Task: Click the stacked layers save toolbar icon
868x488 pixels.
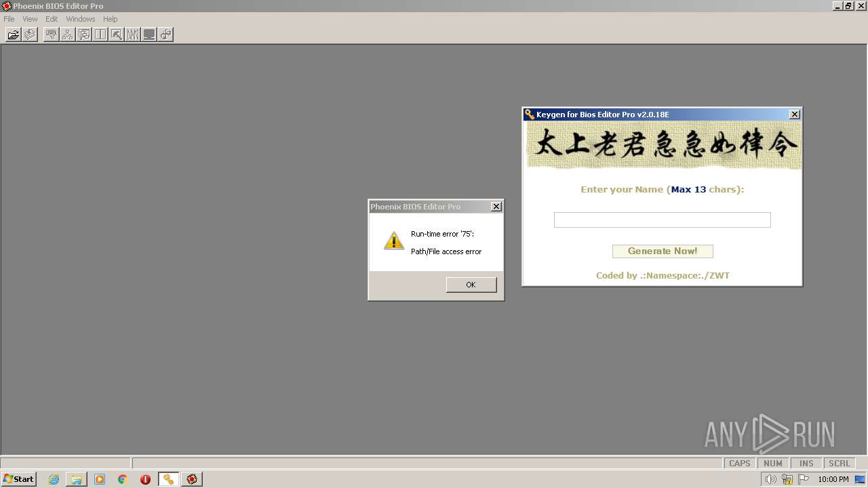Action: pyautogui.click(x=30, y=34)
